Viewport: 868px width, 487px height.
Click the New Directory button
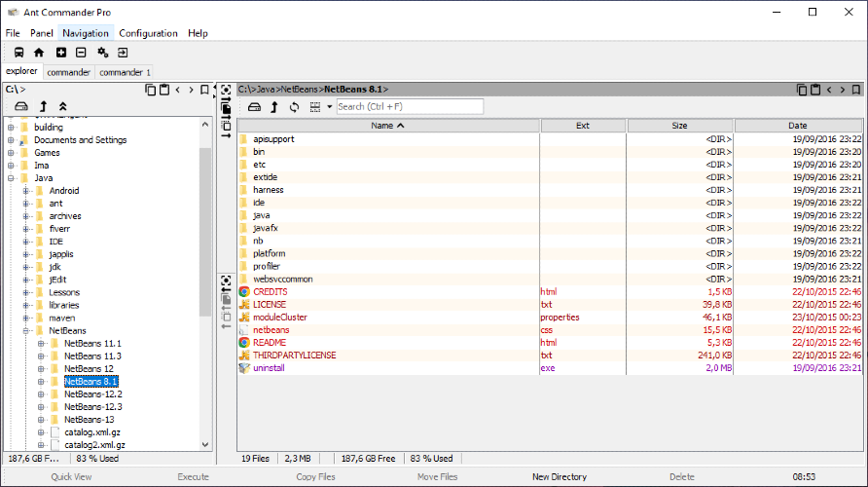560,476
